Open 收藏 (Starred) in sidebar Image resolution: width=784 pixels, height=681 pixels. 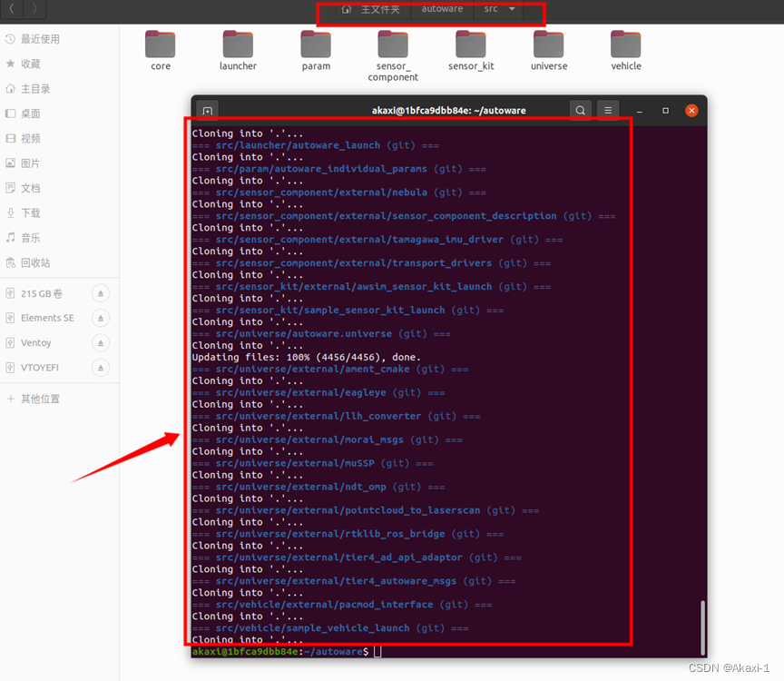[60, 64]
